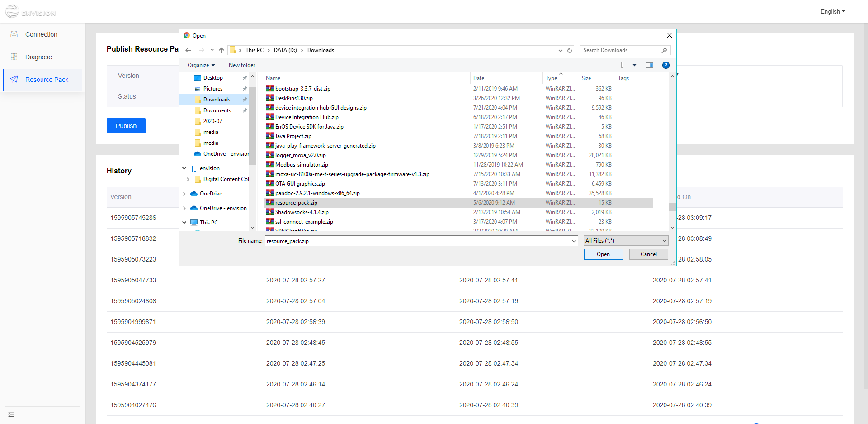The image size is (868, 424).
Task: Click the file list vertical scrollbar thumb
Action: [x=672, y=207]
